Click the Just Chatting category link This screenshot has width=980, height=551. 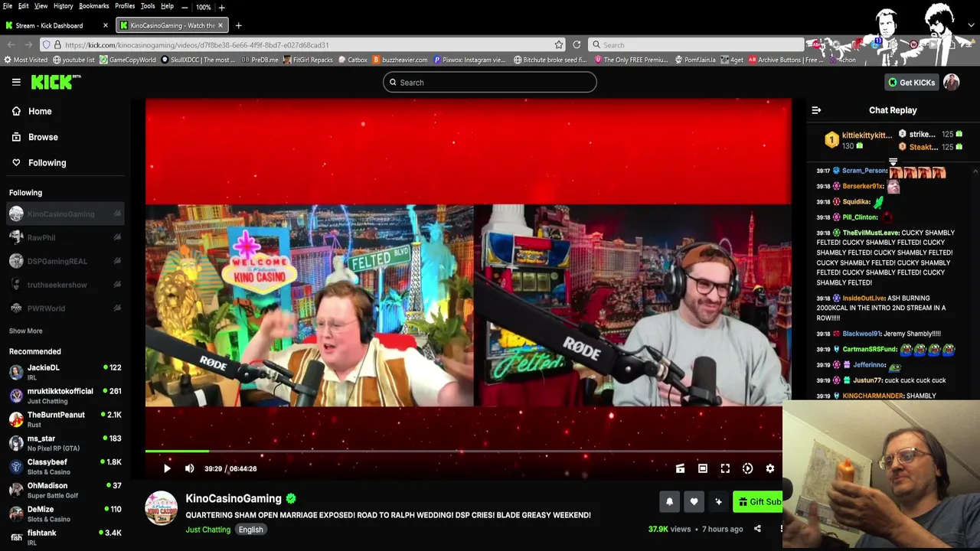click(207, 530)
